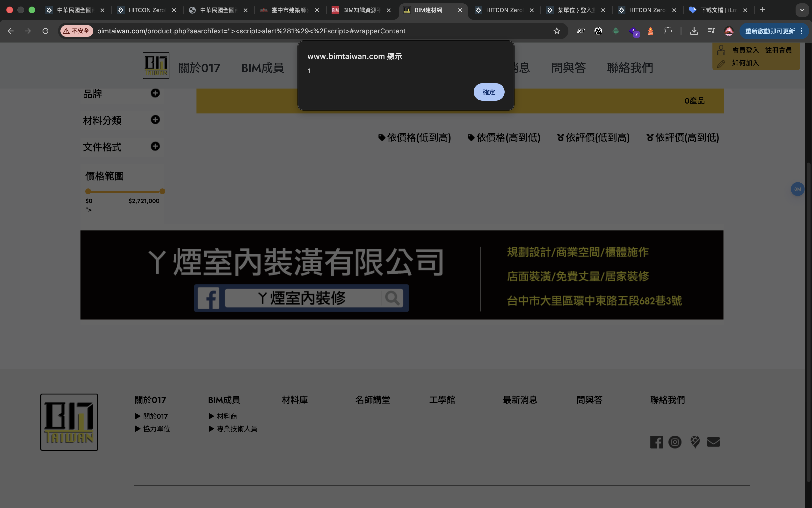Close the BIM建材網 tab
This screenshot has width=812, height=508.
point(460,10)
